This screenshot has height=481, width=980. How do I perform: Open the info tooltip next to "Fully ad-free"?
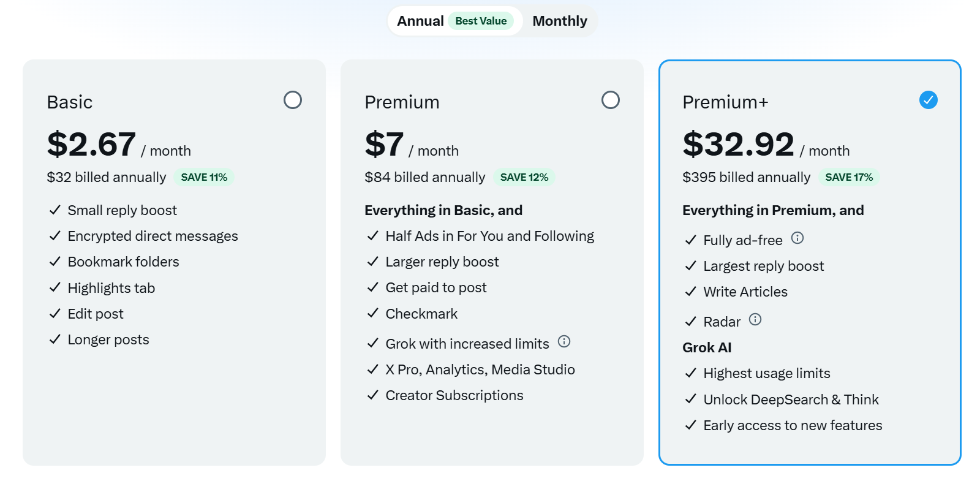tap(797, 238)
